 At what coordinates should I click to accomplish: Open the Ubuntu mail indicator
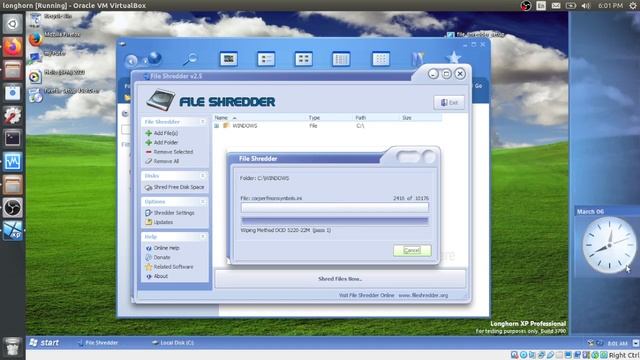point(556,6)
